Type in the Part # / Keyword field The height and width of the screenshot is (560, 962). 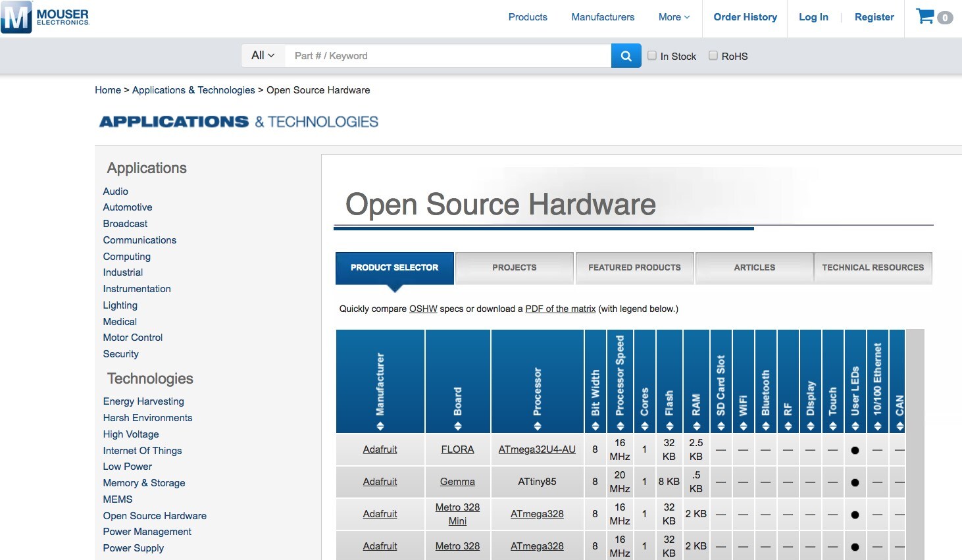tap(447, 56)
